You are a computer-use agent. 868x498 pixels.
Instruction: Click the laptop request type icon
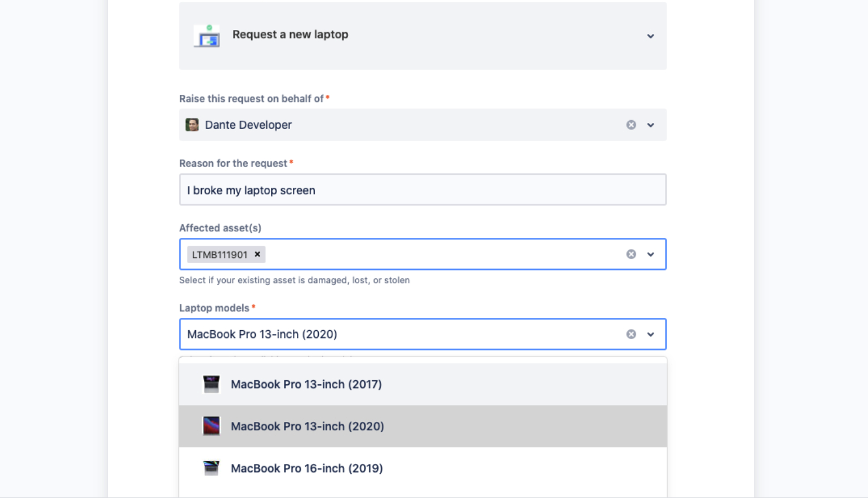pos(206,36)
